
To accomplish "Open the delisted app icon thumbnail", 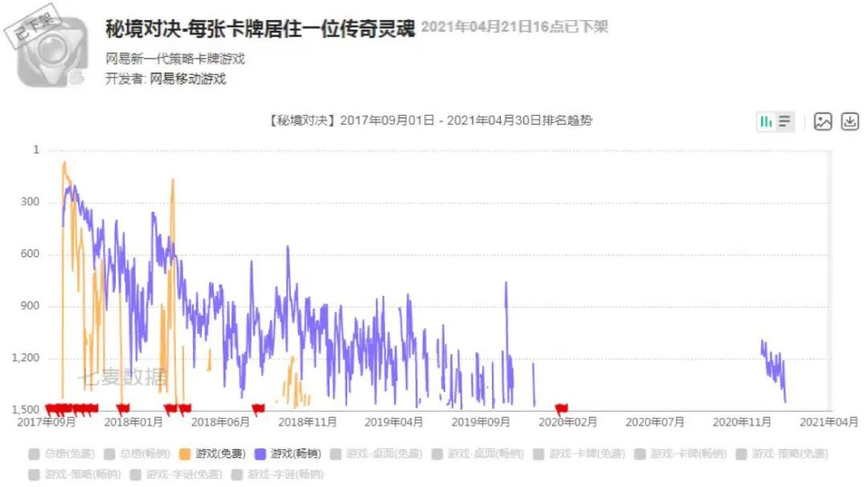I will point(47,47).
